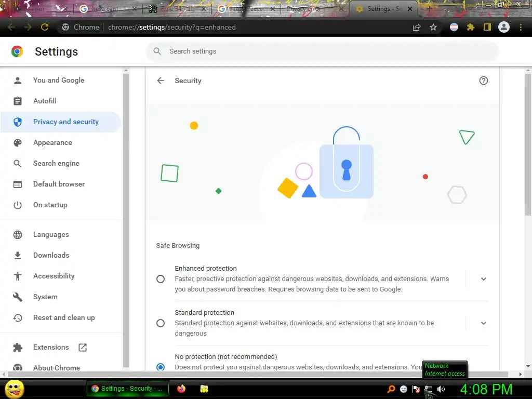Open the profile avatar icon
This screenshot has width=532, height=399.
pyautogui.click(x=504, y=27)
